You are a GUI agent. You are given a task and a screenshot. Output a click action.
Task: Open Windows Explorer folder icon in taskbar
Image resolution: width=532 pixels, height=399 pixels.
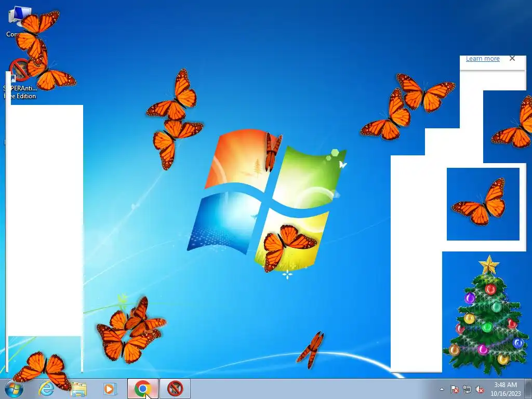pyautogui.click(x=79, y=389)
